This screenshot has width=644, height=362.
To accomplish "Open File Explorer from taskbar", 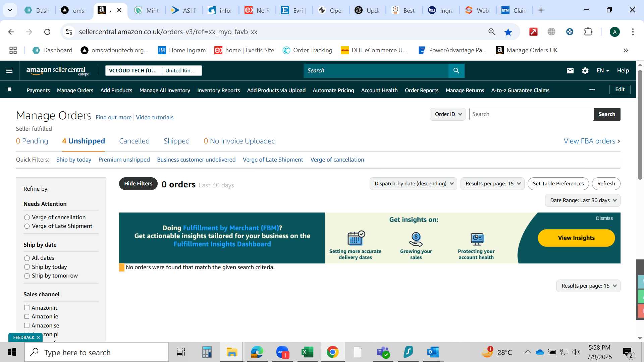I will point(232,352).
